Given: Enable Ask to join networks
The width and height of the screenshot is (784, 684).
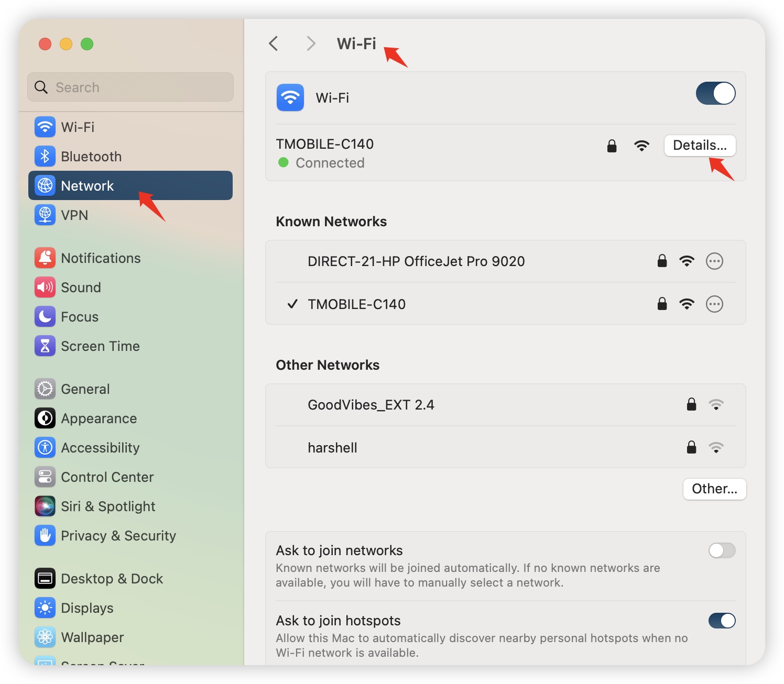Looking at the screenshot, I should pyautogui.click(x=722, y=550).
